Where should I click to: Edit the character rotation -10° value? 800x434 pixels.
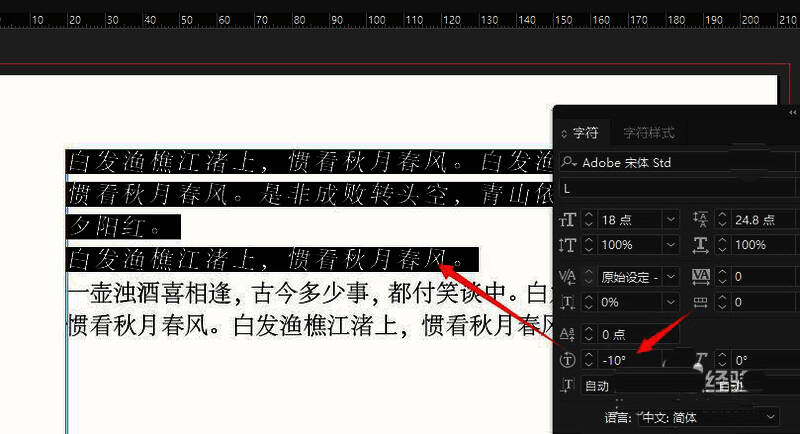click(x=628, y=360)
